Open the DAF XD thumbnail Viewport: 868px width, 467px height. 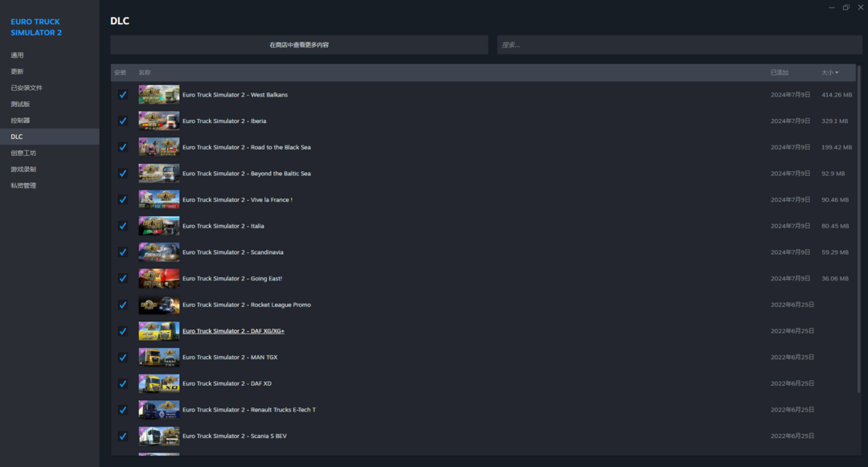[x=159, y=383]
